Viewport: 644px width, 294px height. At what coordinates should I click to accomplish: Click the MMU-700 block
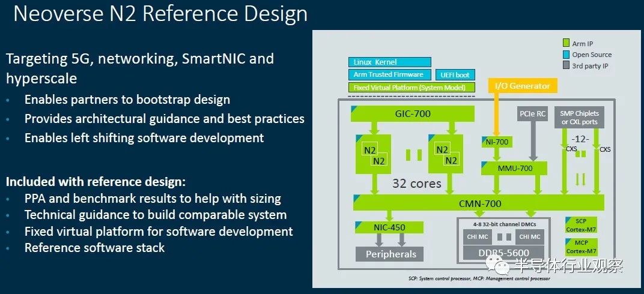514,168
